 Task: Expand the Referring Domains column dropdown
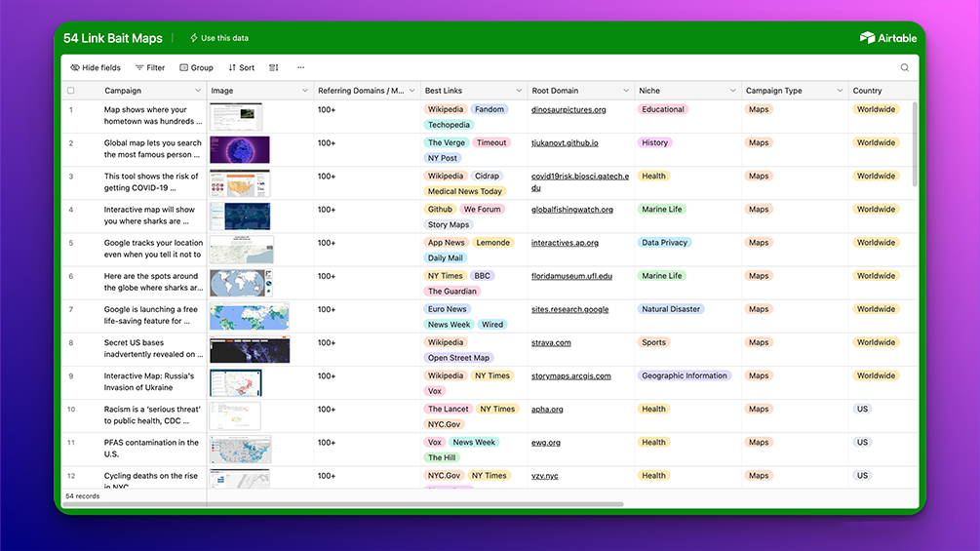pos(412,91)
